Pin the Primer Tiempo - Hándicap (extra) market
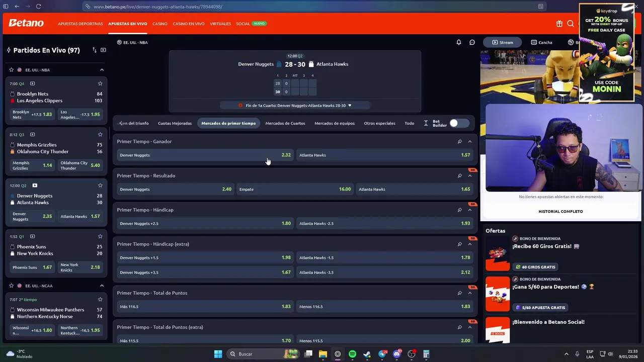The image size is (644, 362). 459,244
